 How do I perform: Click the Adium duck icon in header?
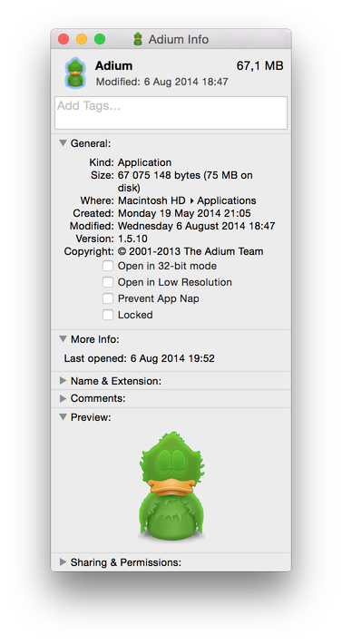point(74,73)
